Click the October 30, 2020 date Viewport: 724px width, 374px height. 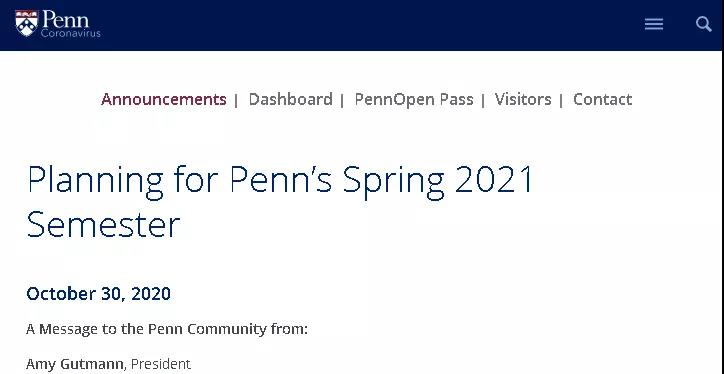tap(98, 294)
